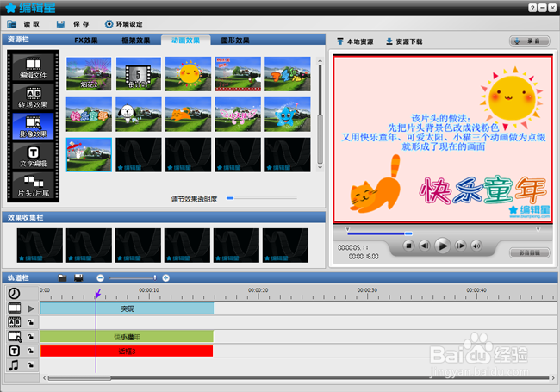560x392 pixels.
Task: Open the 读取 (load) toolbar button
Action: pyautogui.click(x=23, y=24)
